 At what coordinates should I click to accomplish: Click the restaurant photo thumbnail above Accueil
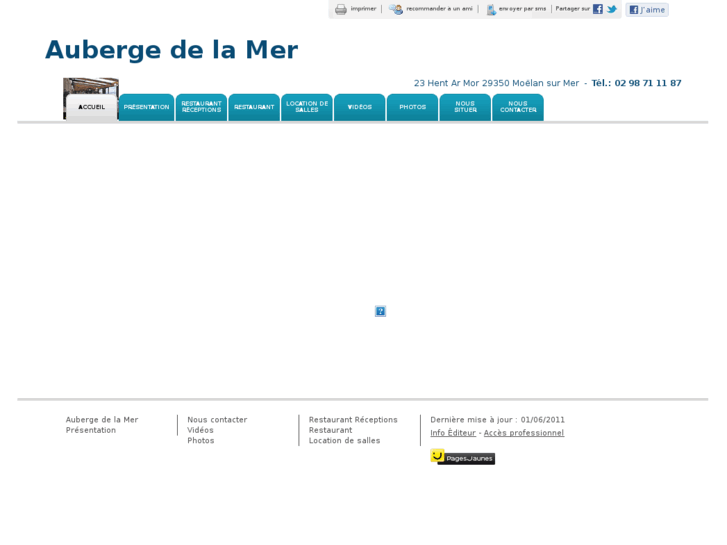[x=91, y=86]
